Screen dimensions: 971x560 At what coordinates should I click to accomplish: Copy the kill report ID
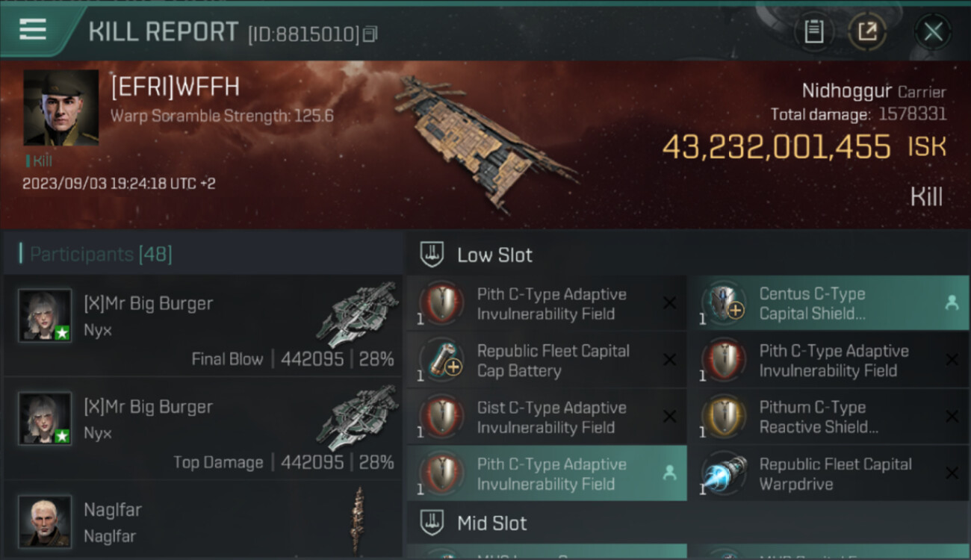371,34
